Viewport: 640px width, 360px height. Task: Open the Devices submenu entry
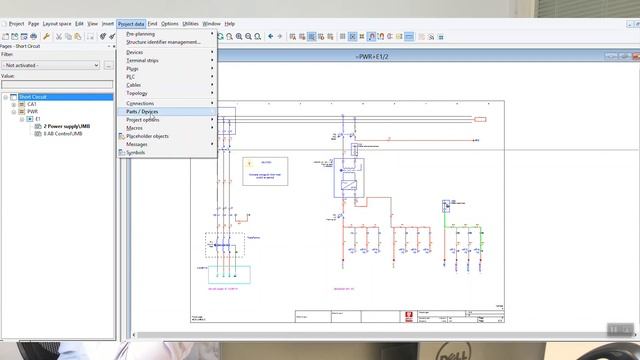pyautogui.click(x=167, y=52)
